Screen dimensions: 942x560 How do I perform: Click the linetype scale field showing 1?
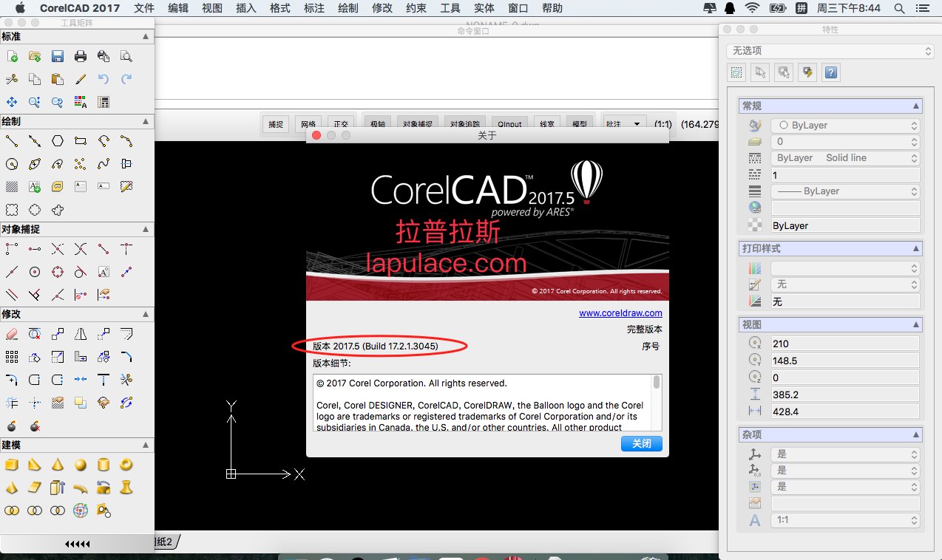click(845, 175)
